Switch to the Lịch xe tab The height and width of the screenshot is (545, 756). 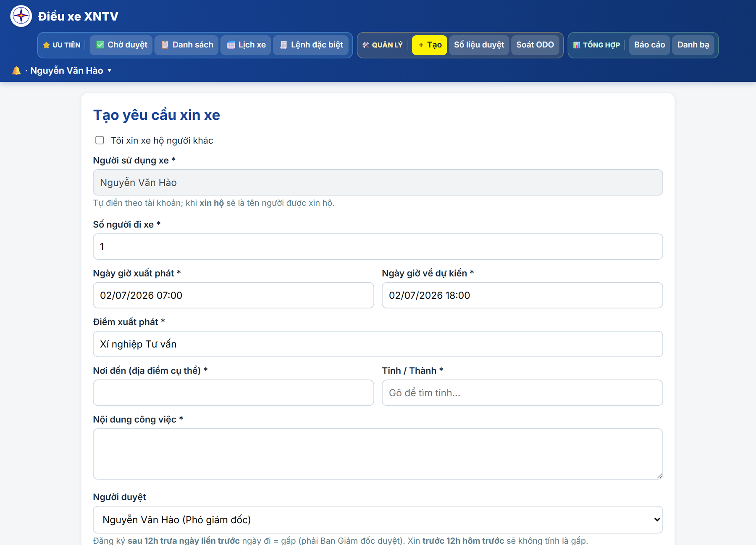click(x=246, y=45)
